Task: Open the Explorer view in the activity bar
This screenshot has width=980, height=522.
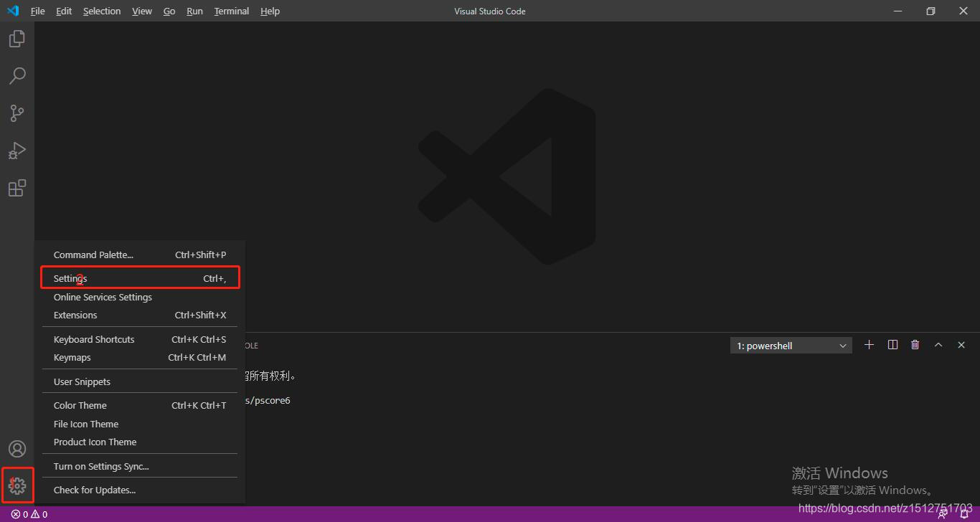Action: coord(17,39)
